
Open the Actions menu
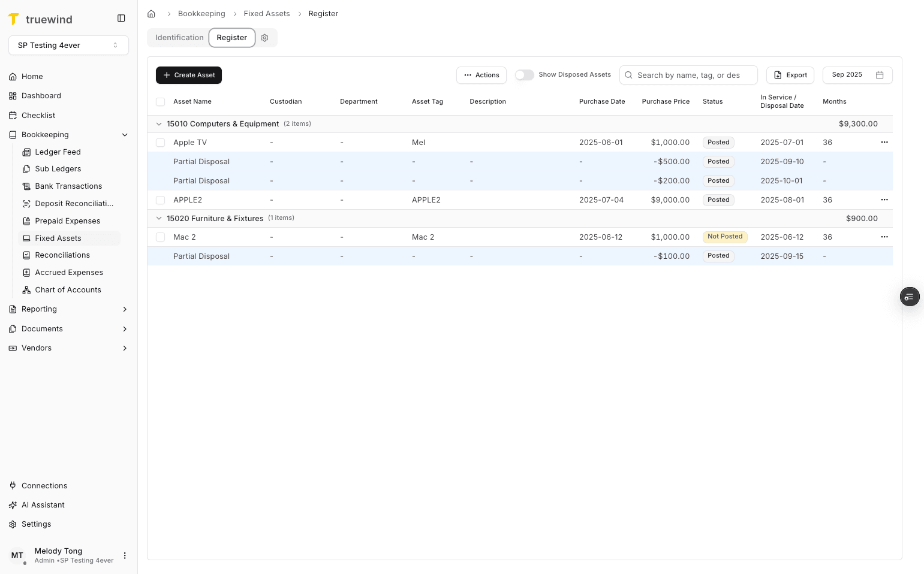tap(481, 75)
